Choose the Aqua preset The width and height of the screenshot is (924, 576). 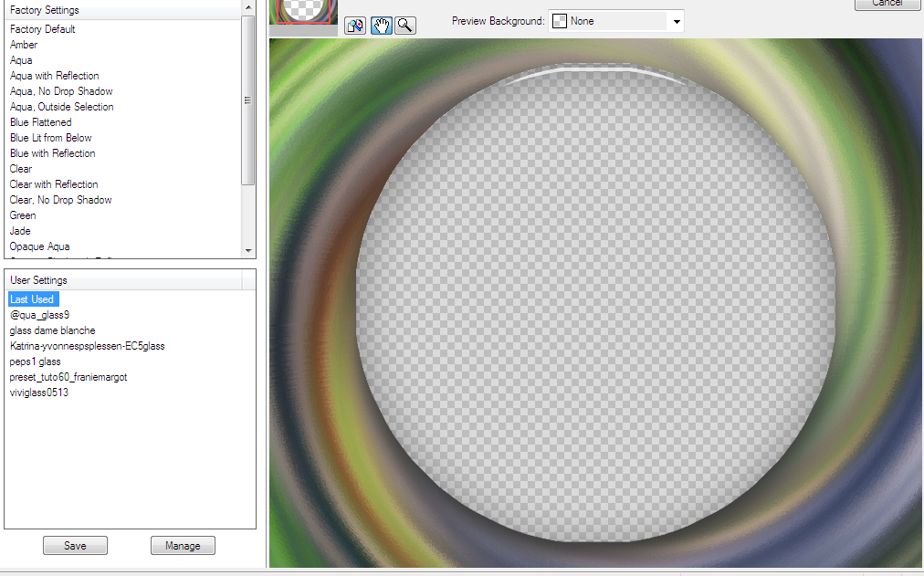tap(21, 60)
